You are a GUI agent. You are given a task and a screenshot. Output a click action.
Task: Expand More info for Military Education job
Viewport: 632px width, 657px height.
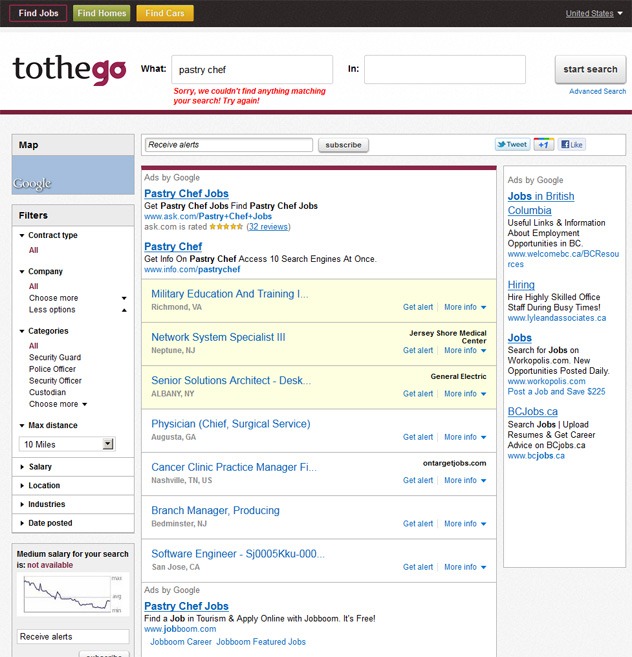(465, 307)
